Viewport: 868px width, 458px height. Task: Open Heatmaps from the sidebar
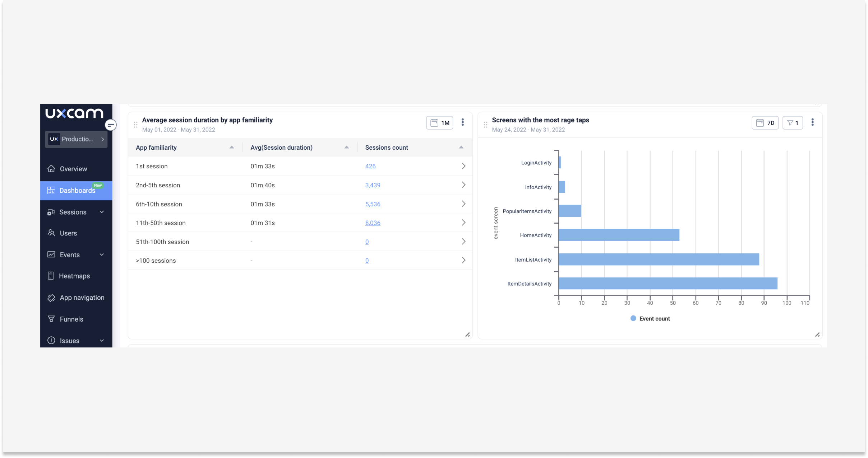74,276
